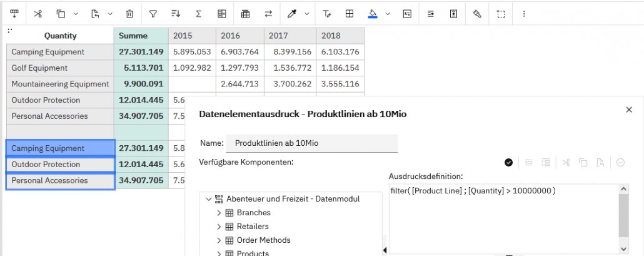Image resolution: width=644 pixels, height=256 pixels.
Task: Select Branches in the components tree
Action: tap(253, 213)
